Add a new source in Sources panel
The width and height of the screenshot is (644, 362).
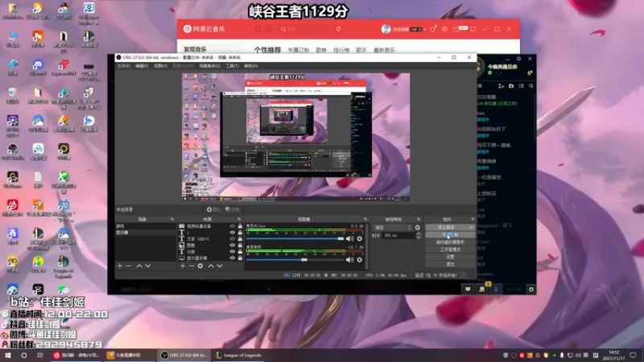coord(183,266)
